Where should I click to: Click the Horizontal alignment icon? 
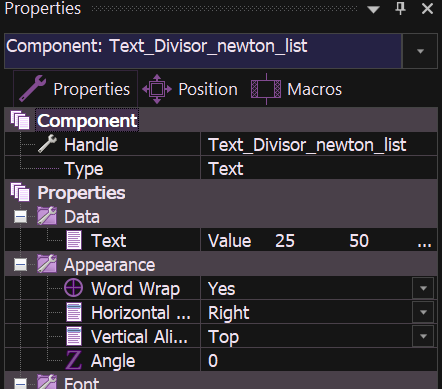74,312
